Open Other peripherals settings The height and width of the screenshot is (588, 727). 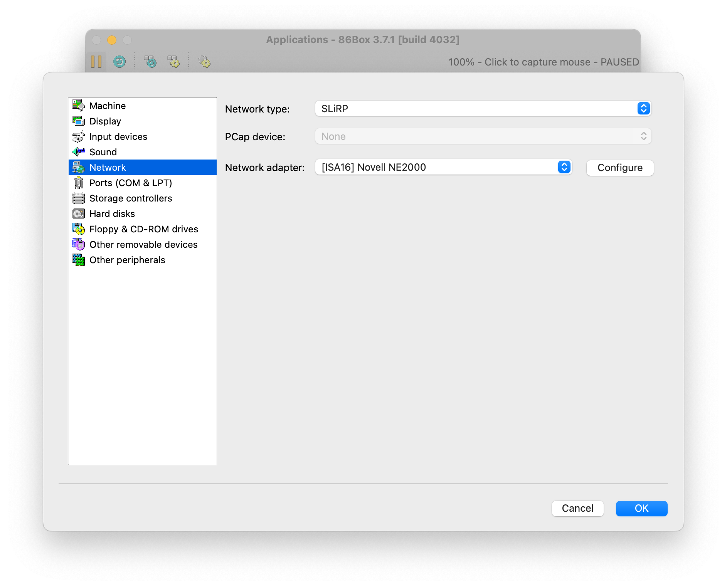click(x=142, y=260)
